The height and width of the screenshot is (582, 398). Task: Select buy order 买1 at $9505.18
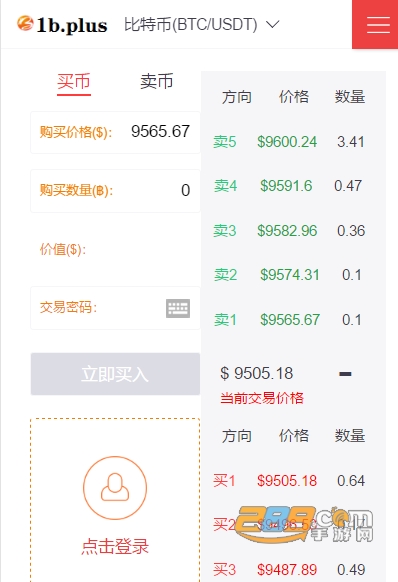(289, 481)
